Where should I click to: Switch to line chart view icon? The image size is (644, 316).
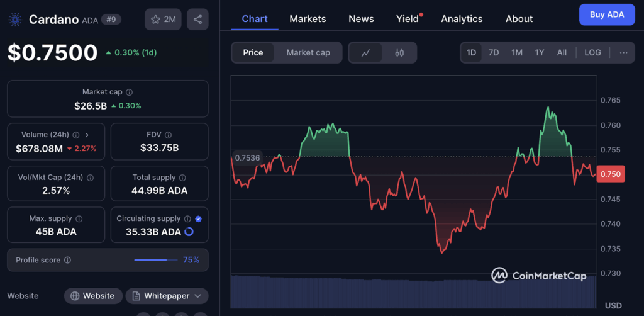click(366, 53)
